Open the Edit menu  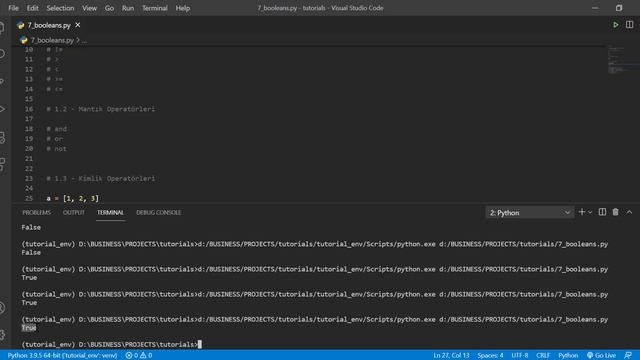click(32, 8)
